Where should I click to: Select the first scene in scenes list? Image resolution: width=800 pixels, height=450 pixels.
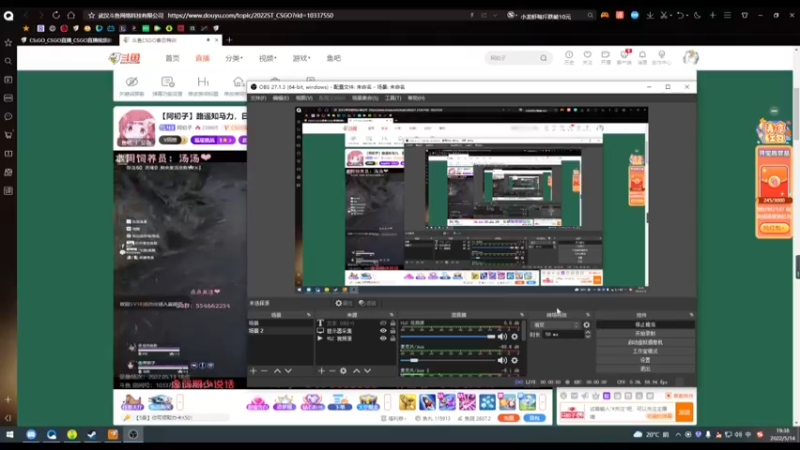pyautogui.click(x=280, y=323)
